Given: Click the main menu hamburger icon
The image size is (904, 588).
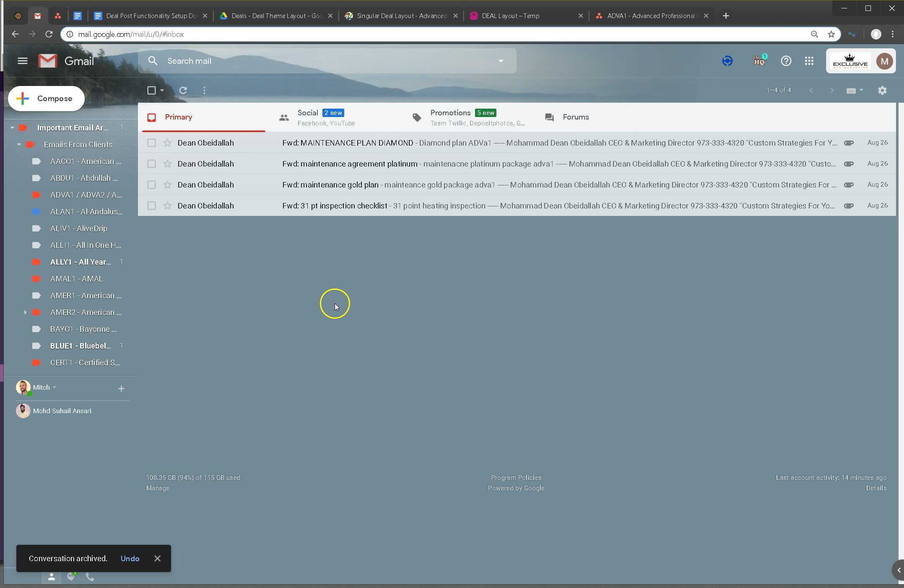Looking at the screenshot, I should [x=23, y=61].
